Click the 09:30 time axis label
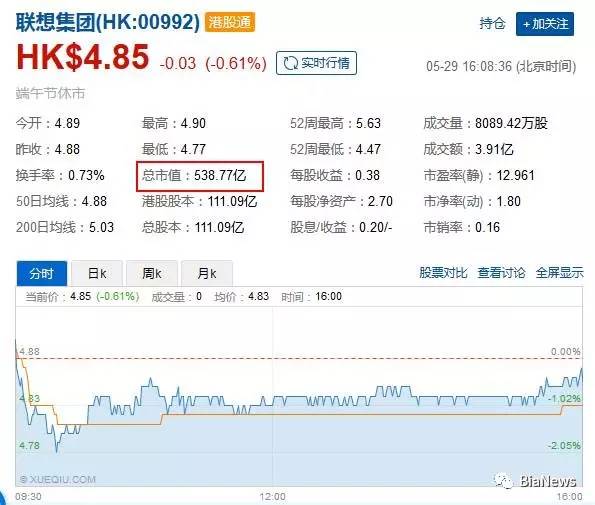The width and height of the screenshot is (595, 505). tap(28, 497)
